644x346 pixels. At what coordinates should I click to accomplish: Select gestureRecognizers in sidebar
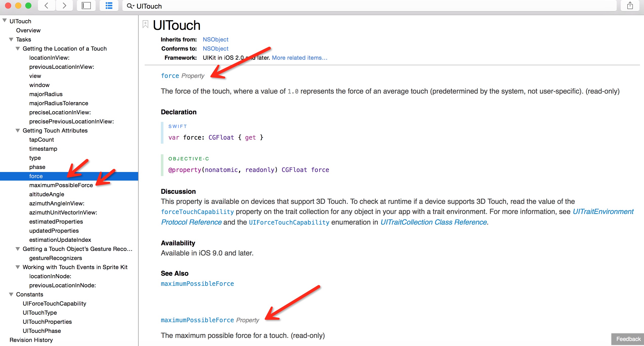[56, 258]
